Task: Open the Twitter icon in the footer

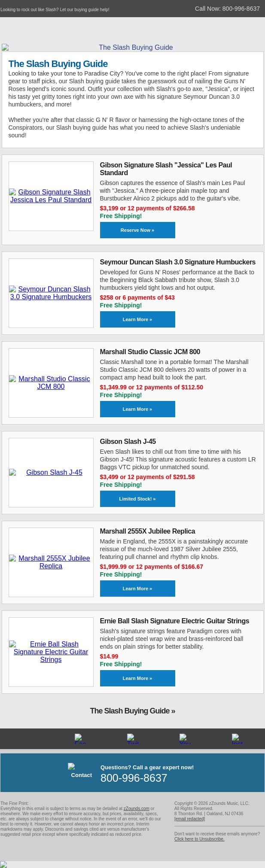Action: pos(132,738)
